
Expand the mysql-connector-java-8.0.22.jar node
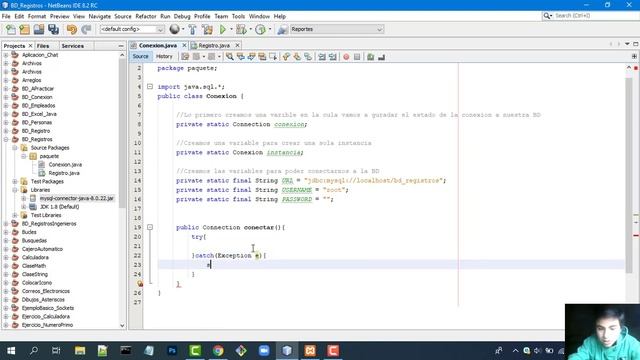(24, 198)
